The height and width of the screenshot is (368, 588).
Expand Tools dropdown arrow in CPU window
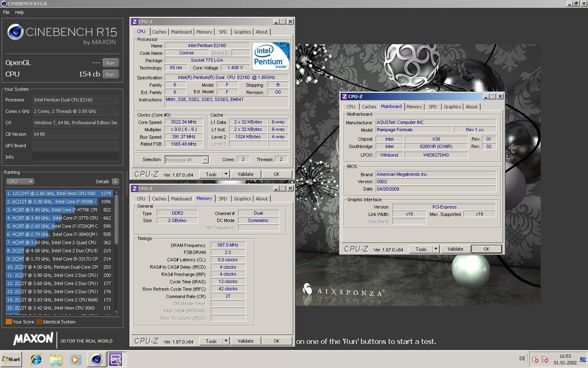point(226,174)
